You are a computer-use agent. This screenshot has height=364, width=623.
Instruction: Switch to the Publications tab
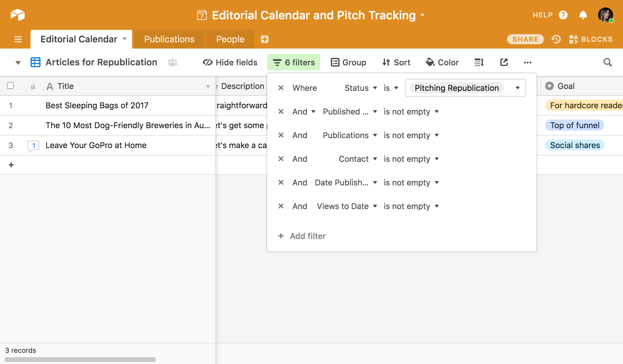[x=169, y=39]
